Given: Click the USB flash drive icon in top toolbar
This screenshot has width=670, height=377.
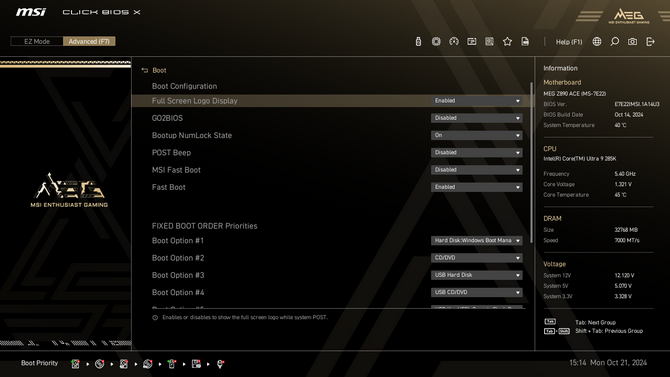Looking at the screenshot, I should coord(418,41).
